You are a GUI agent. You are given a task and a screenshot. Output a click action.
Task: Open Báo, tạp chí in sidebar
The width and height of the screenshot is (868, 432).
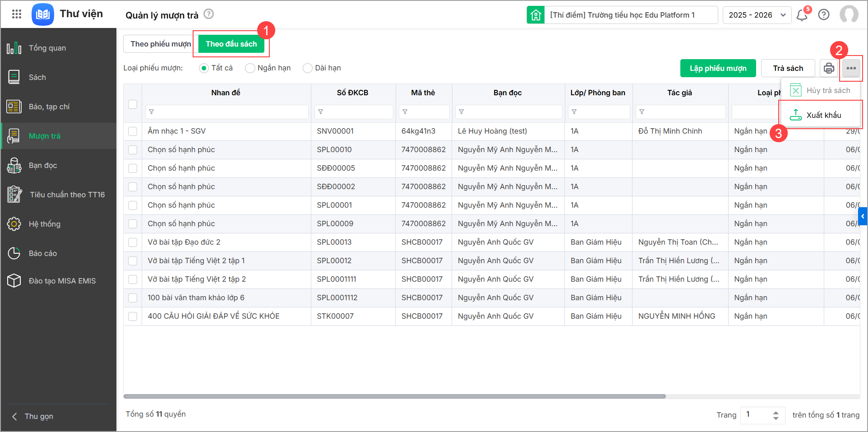coord(59,107)
